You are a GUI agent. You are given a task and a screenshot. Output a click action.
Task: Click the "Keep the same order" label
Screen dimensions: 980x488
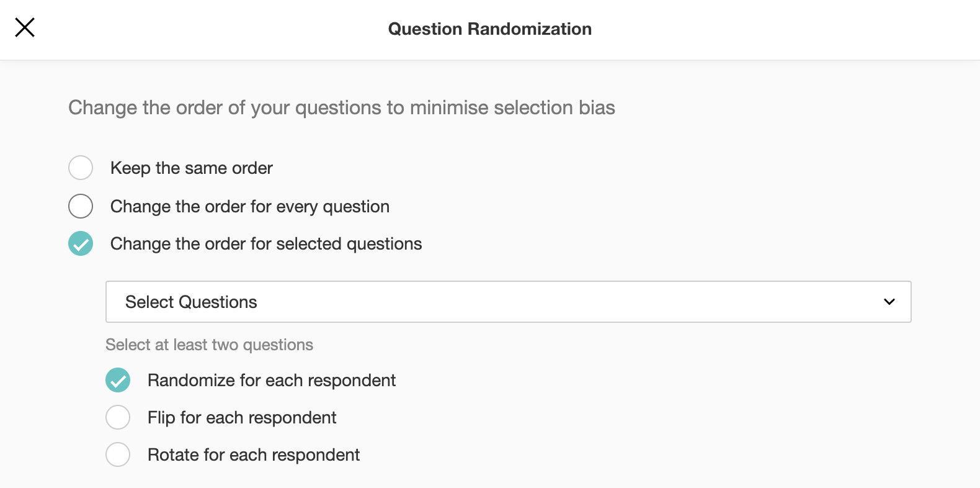click(x=191, y=168)
